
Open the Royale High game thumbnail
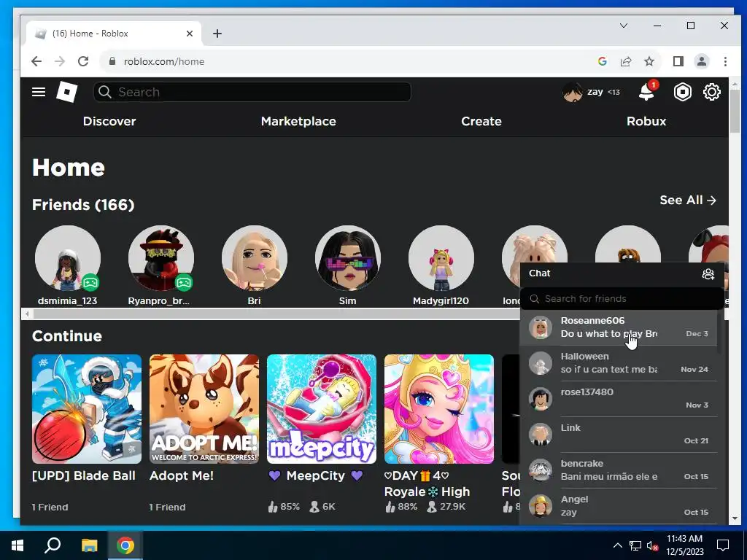(x=439, y=409)
